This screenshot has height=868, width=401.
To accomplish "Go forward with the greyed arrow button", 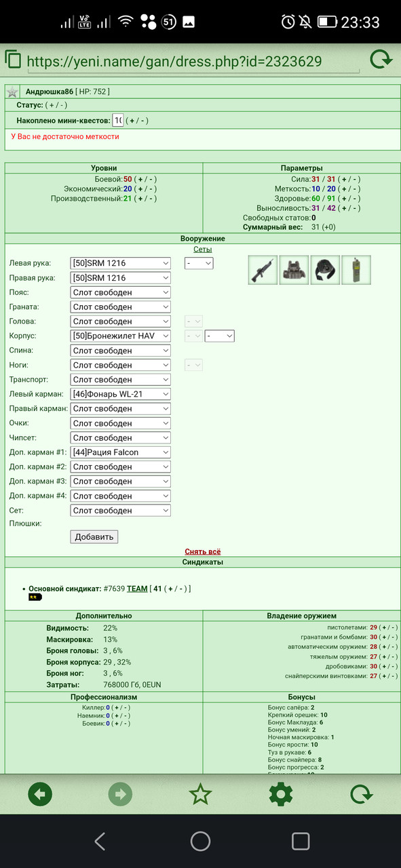I will [x=120, y=794].
